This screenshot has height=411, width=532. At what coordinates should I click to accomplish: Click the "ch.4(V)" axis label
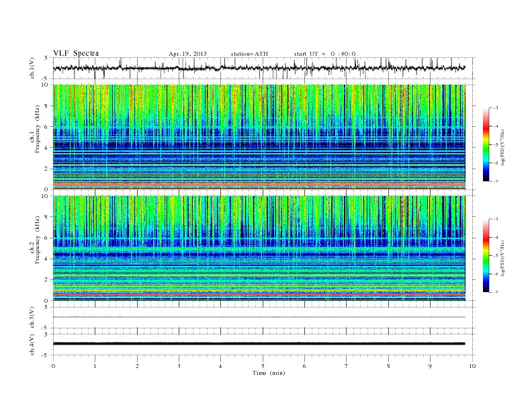tap(32, 345)
